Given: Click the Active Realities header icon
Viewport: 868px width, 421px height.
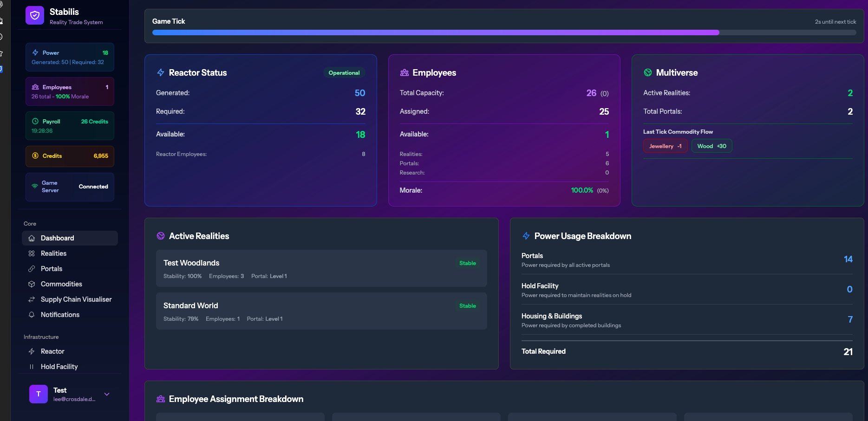Looking at the screenshot, I should pyautogui.click(x=161, y=236).
